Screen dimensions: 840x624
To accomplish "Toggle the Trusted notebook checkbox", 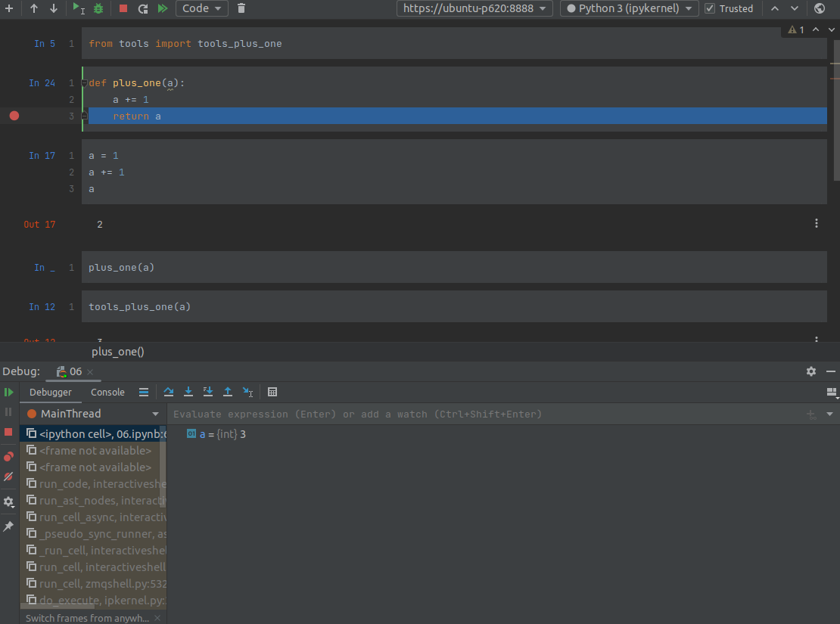I will click(710, 8).
